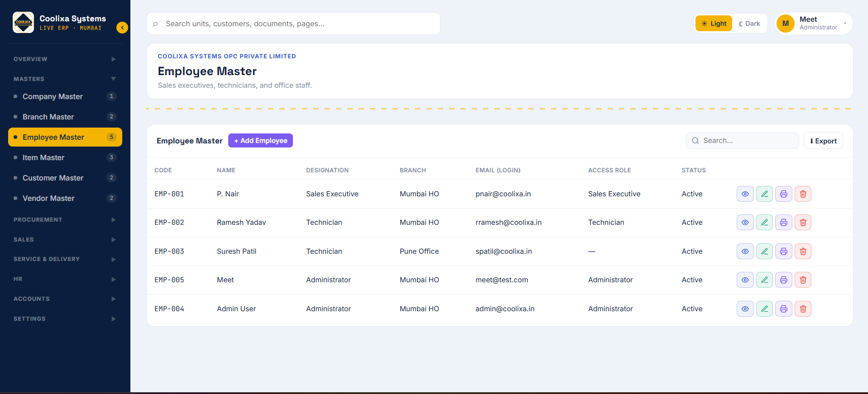Click the Employee Master table search box
Screen dimensions: 868x394
pos(743,141)
